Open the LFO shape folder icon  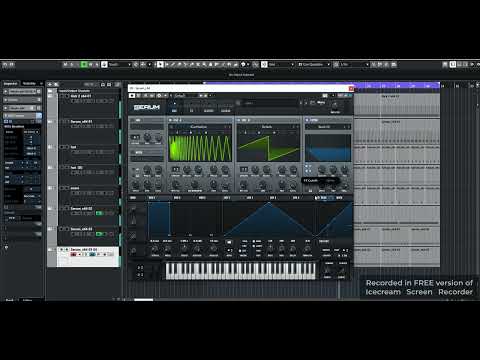point(229,242)
